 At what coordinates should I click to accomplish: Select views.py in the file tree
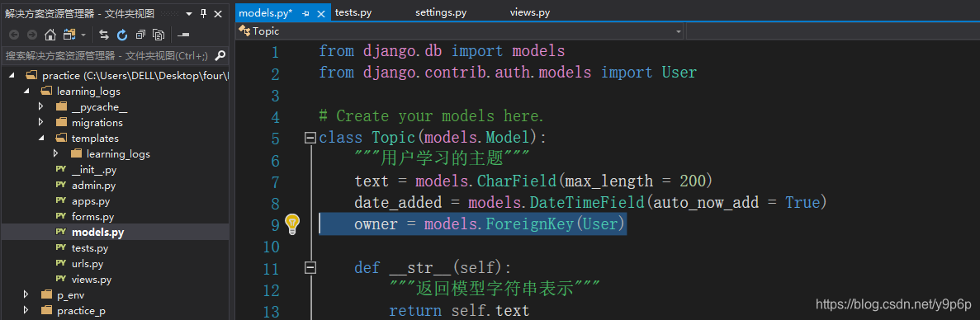point(92,279)
